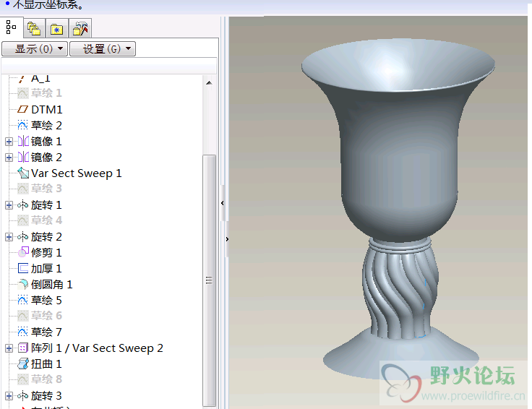Click the 镜像 1 mirror icon
The width and height of the screenshot is (532, 409).
point(23,141)
